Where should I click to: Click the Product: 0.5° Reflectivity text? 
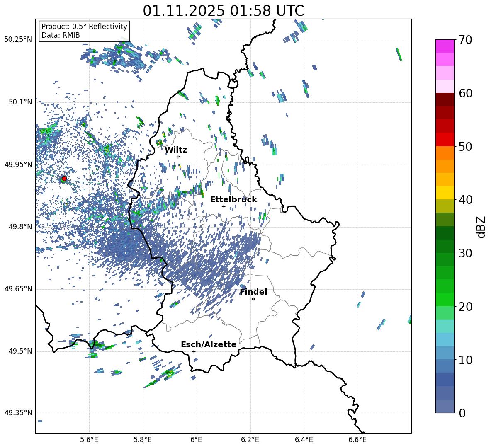tap(84, 26)
